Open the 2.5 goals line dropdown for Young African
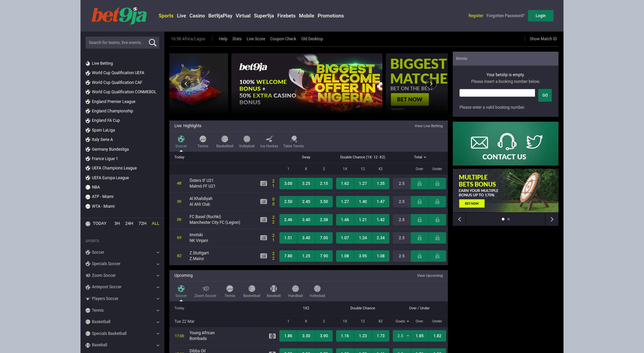644x353 pixels. click(x=402, y=336)
